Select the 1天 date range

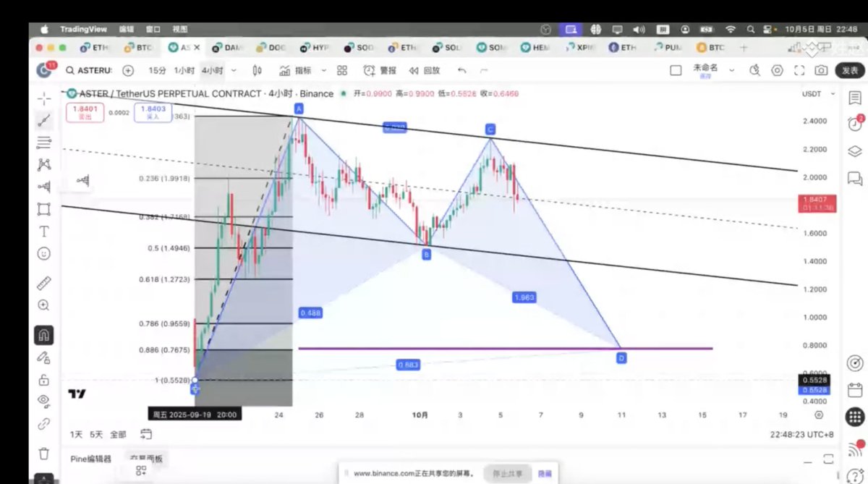point(76,435)
